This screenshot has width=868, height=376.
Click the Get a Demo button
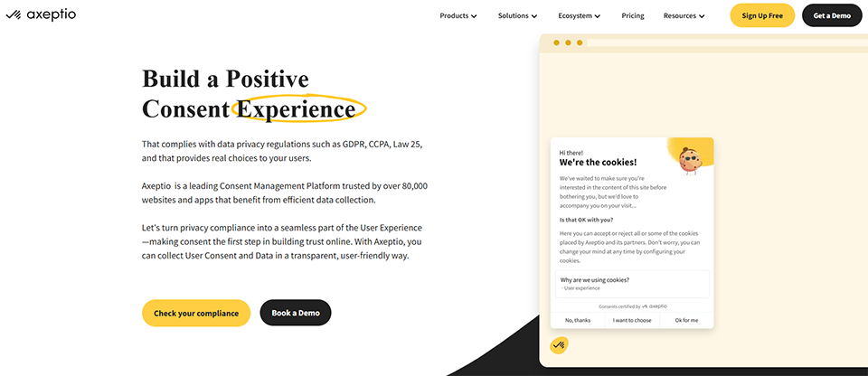point(832,15)
